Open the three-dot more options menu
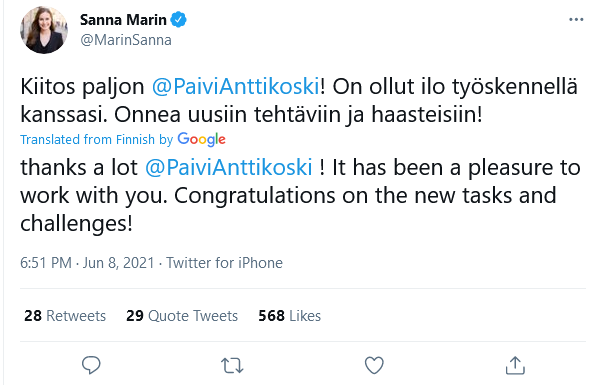 click(x=576, y=20)
